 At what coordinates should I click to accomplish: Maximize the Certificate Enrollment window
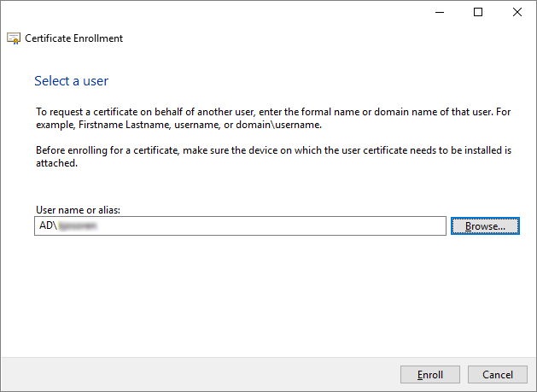[478, 12]
